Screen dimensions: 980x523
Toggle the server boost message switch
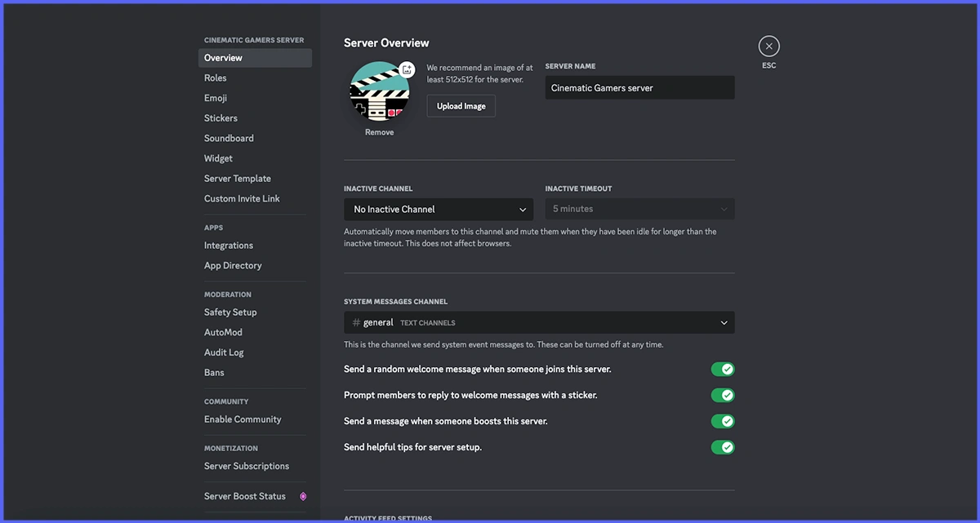pyautogui.click(x=722, y=422)
